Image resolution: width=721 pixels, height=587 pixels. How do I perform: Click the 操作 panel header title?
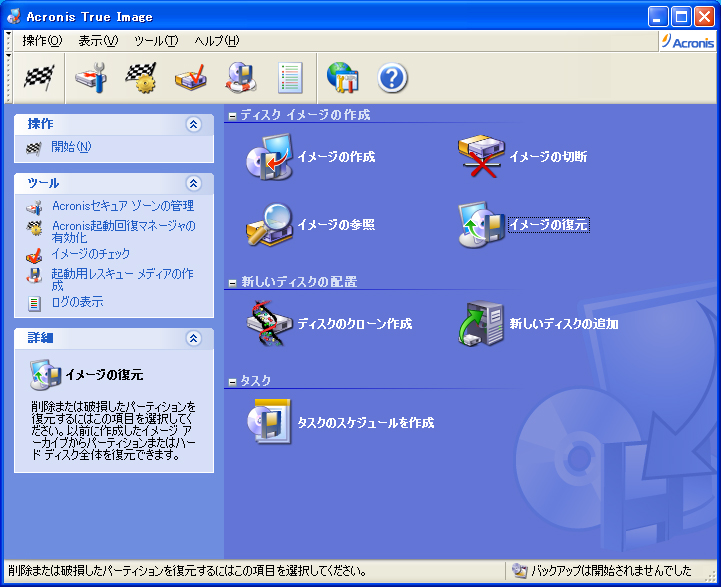(x=40, y=124)
